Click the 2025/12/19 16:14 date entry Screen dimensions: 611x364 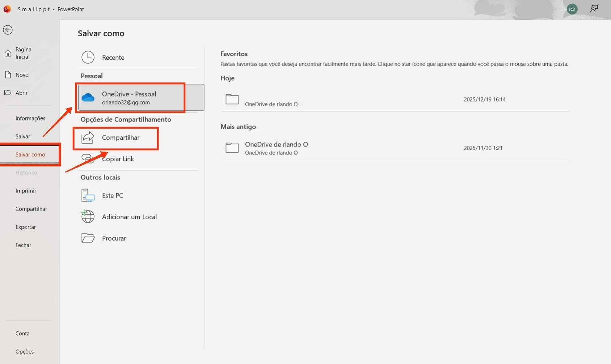point(485,100)
